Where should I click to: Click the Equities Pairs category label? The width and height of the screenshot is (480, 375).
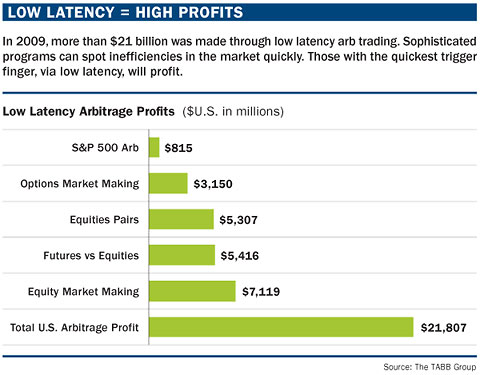click(104, 220)
